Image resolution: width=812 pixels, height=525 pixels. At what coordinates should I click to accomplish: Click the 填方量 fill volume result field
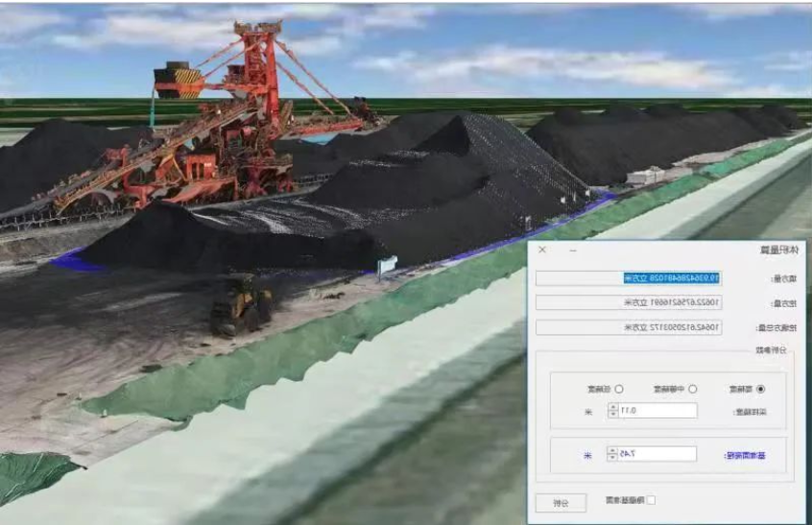[627, 278]
